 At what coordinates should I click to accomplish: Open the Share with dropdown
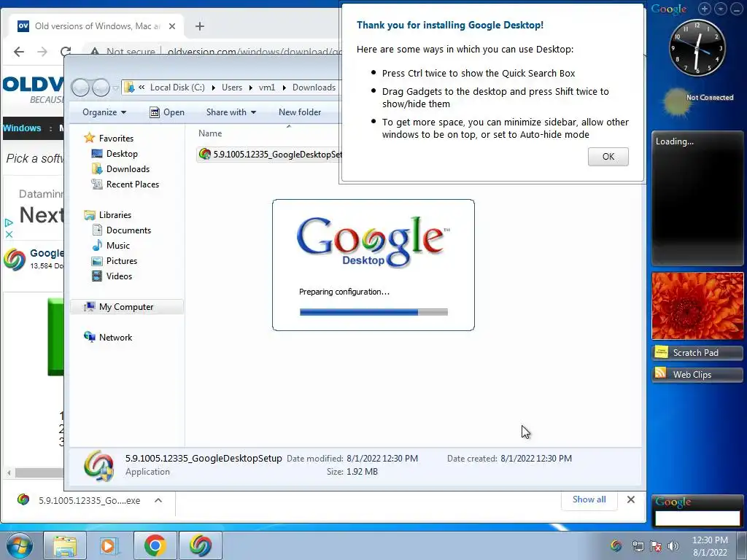tap(231, 112)
